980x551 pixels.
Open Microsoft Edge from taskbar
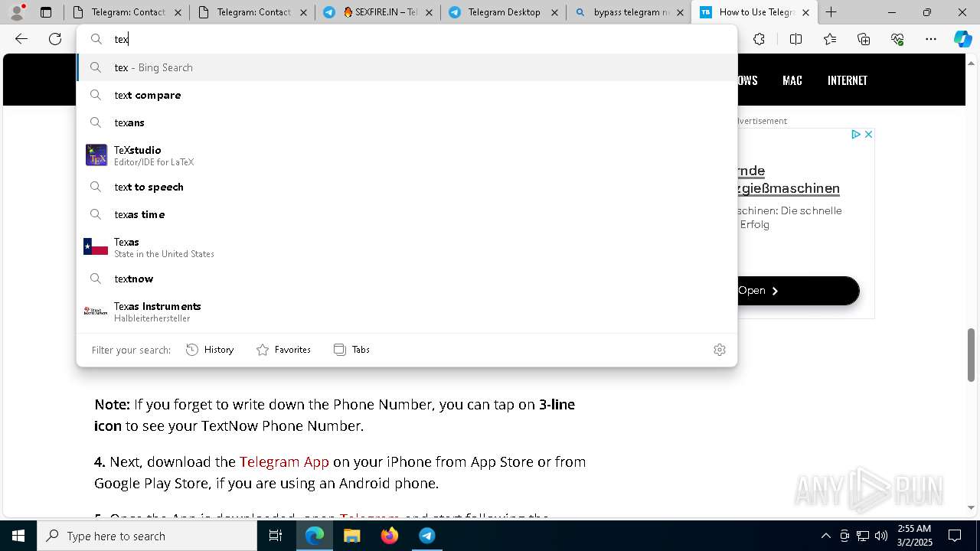click(x=315, y=536)
